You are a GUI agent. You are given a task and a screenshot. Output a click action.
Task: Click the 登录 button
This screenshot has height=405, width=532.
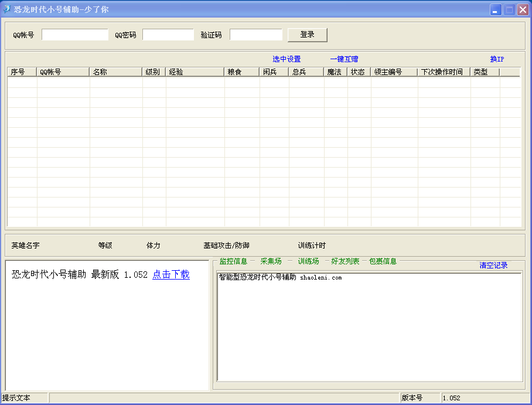(x=308, y=35)
